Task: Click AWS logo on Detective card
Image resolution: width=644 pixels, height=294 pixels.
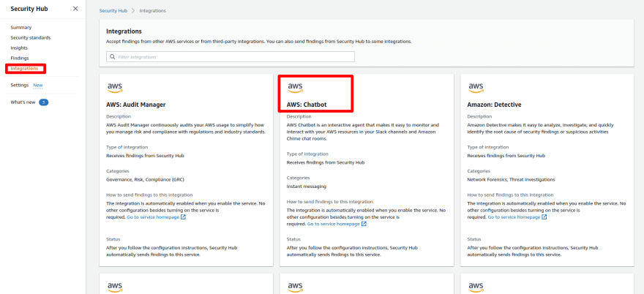Action: click(x=476, y=88)
